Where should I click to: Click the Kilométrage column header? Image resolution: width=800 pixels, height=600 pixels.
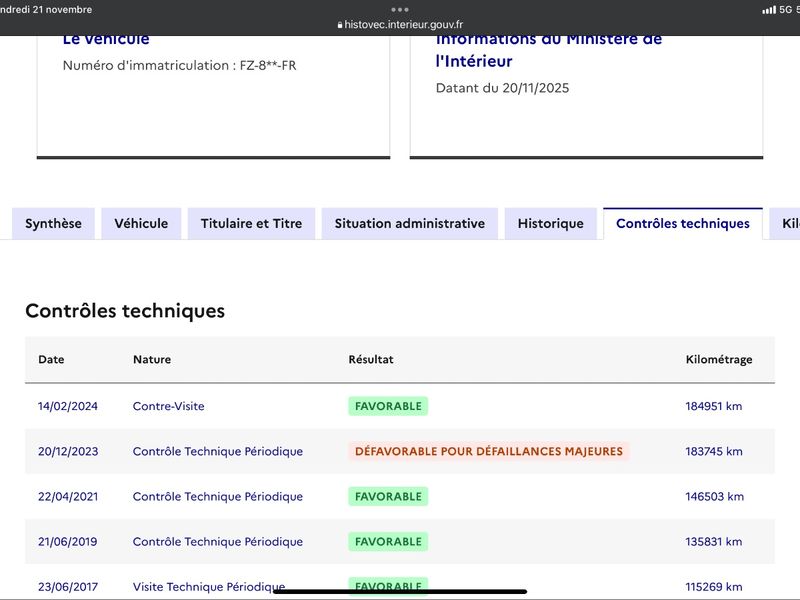719,360
